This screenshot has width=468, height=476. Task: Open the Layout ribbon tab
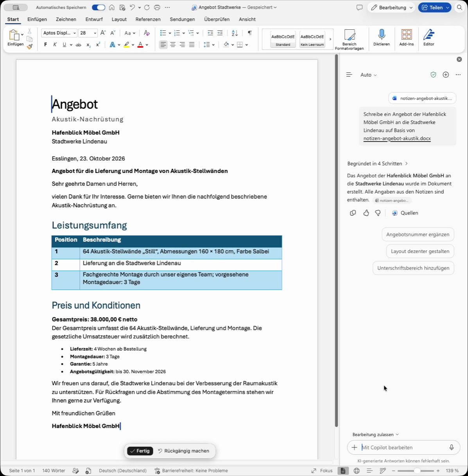[x=119, y=19]
